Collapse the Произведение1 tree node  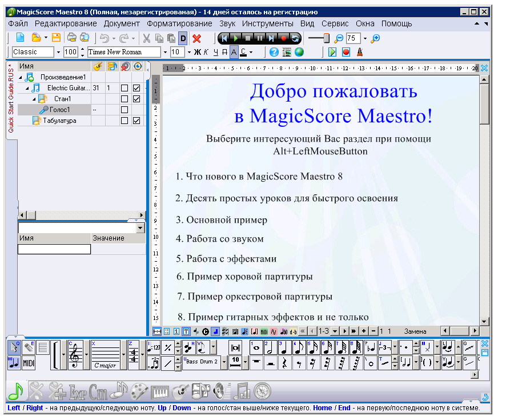(21, 78)
